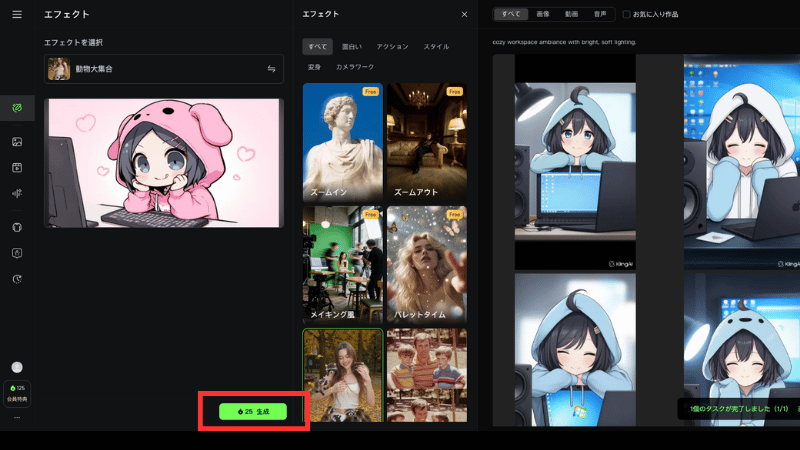This screenshot has height=450, width=800.
Task: Open the blue hoodie girl with lamp result
Action: pyautogui.click(x=575, y=162)
